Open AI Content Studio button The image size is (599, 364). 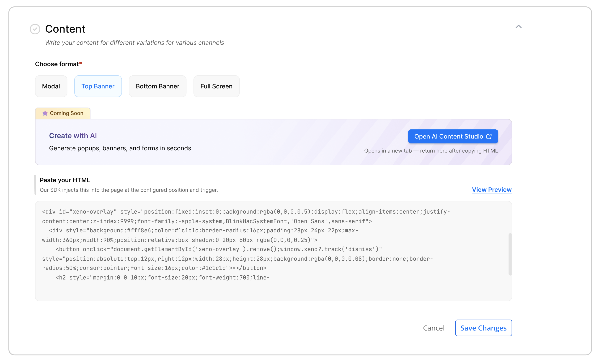[x=453, y=137]
